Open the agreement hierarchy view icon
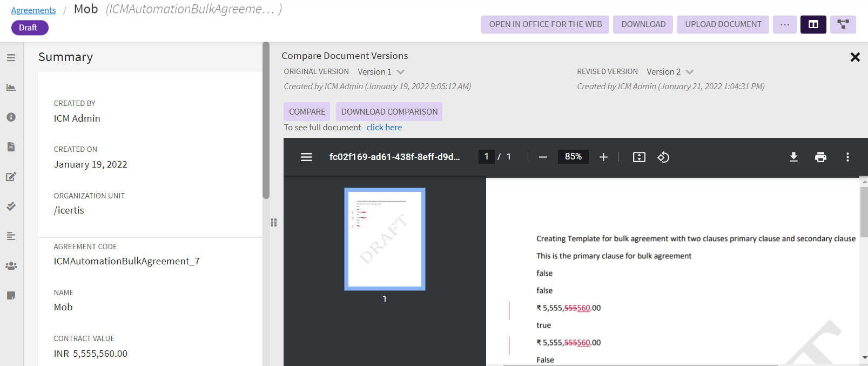This screenshot has width=868, height=366. click(843, 24)
